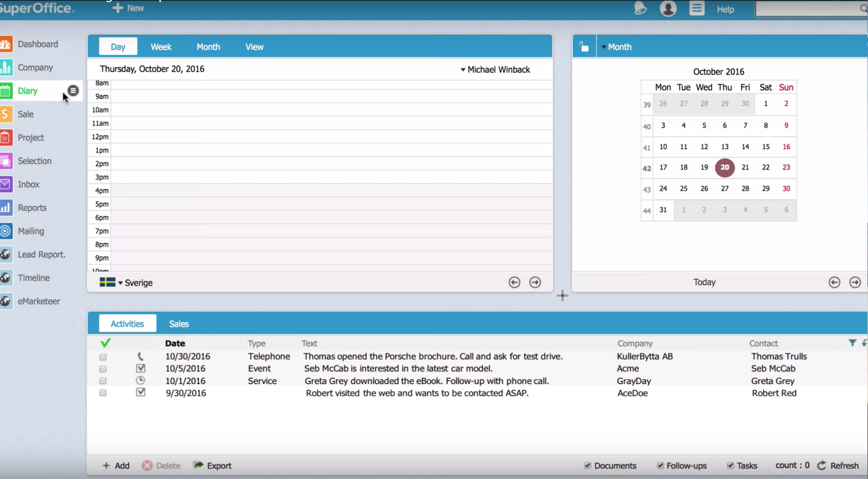This screenshot has width=868, height=479.
Task: Switch to Week view tab
Action: [161, 47]
